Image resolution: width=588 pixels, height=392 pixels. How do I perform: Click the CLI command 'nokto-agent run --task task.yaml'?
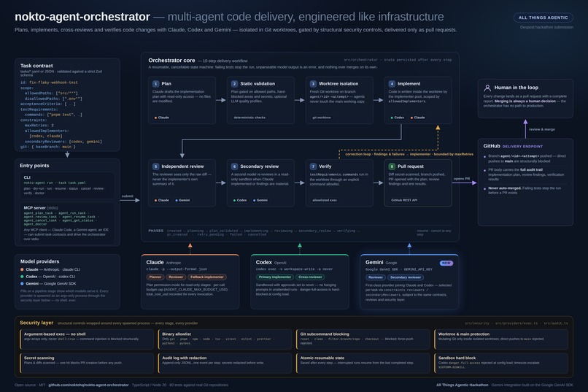tap(55, 182)
